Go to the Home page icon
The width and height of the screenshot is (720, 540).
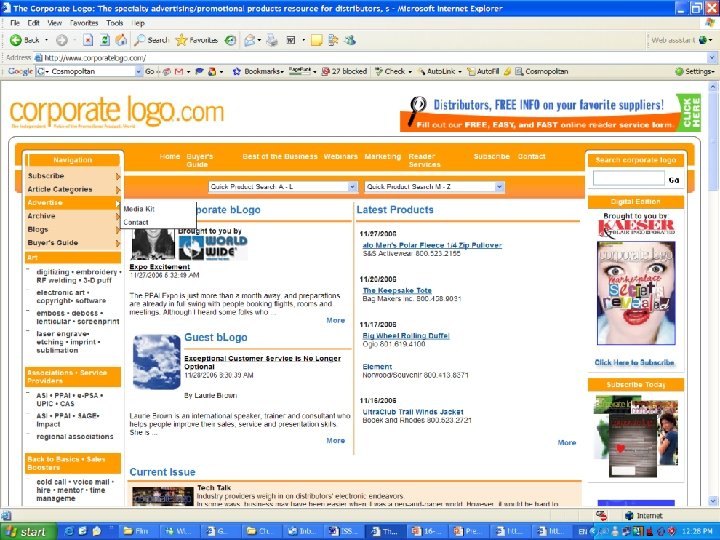point(121,40)
